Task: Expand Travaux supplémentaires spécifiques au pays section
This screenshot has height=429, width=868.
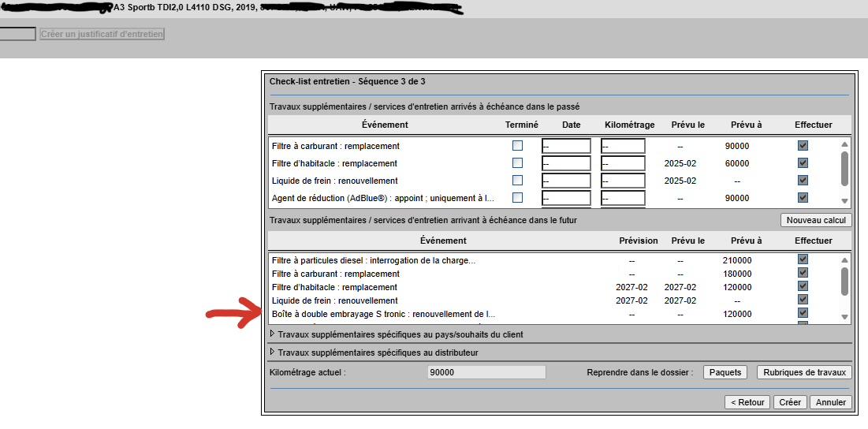Action: tap(274, 334)
